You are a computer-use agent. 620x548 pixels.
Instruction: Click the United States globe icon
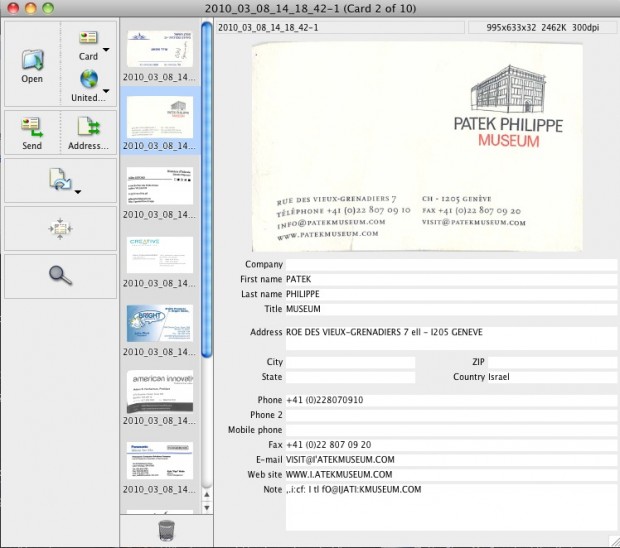pos(89,79)
